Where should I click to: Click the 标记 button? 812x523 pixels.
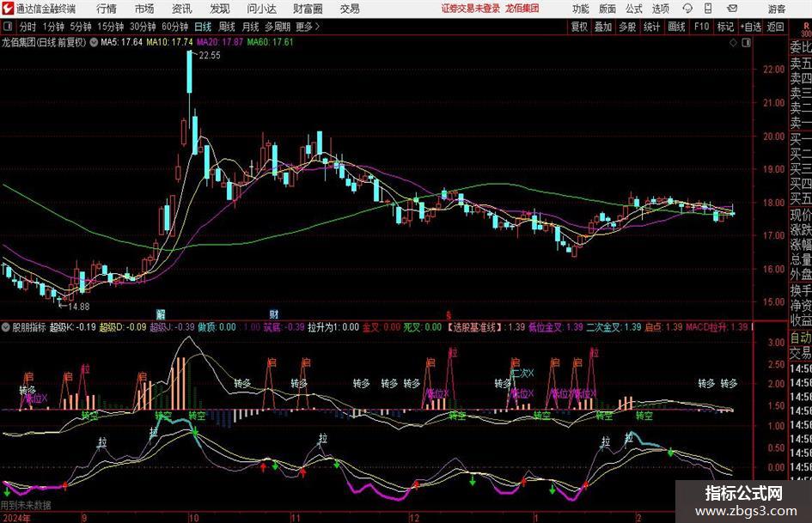pos(725,27)
